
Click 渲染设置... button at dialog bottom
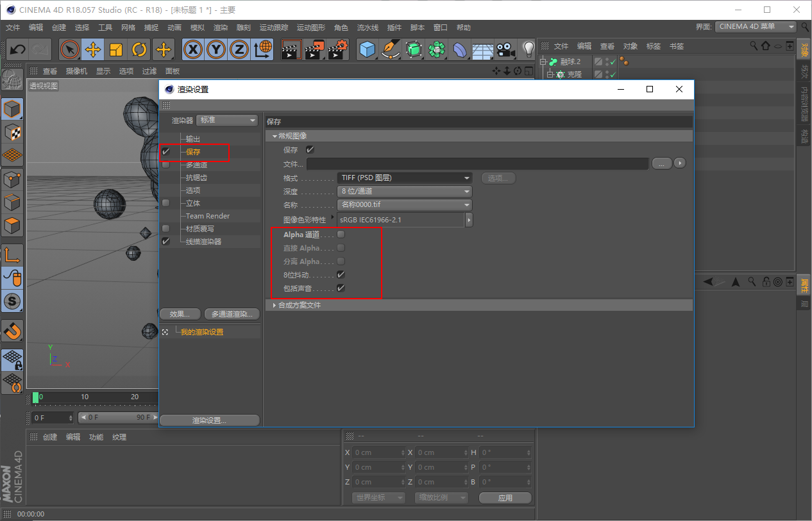(x=209, y=420)
